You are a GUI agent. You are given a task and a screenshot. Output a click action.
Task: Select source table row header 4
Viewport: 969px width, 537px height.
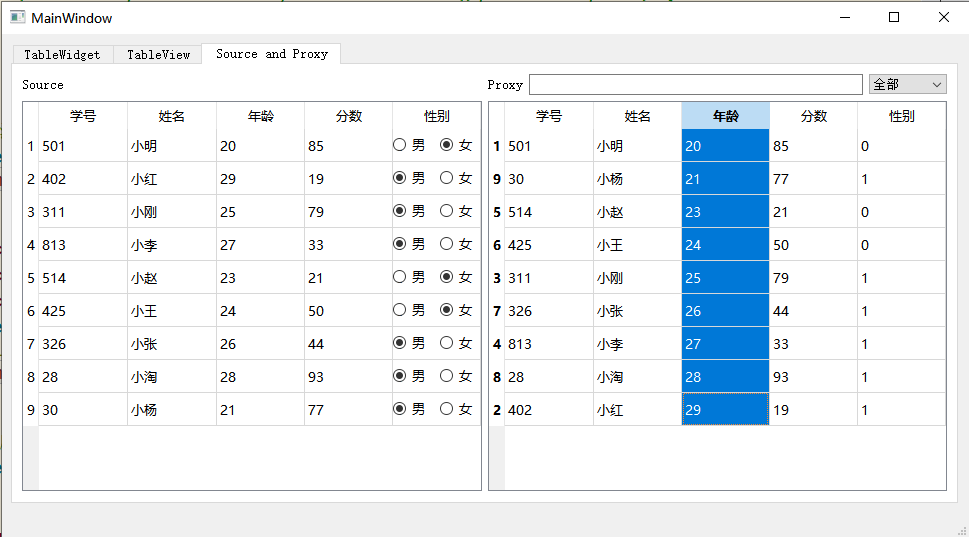tap(31, 245)
